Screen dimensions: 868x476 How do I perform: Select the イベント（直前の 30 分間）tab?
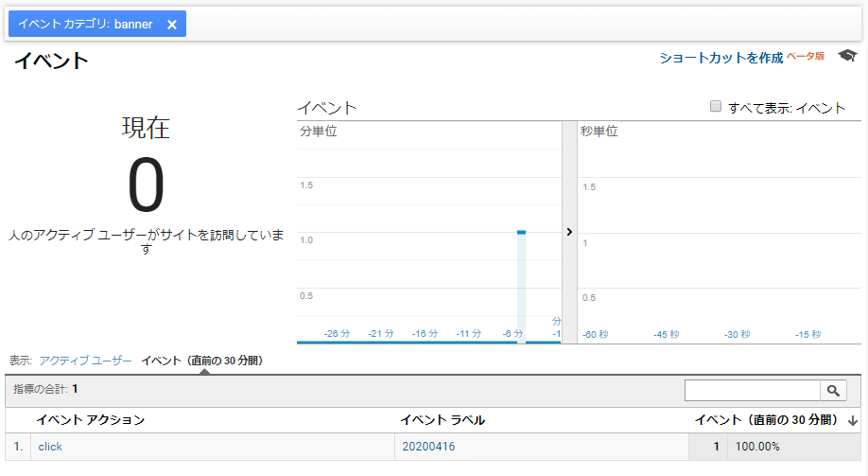point(201,361)
